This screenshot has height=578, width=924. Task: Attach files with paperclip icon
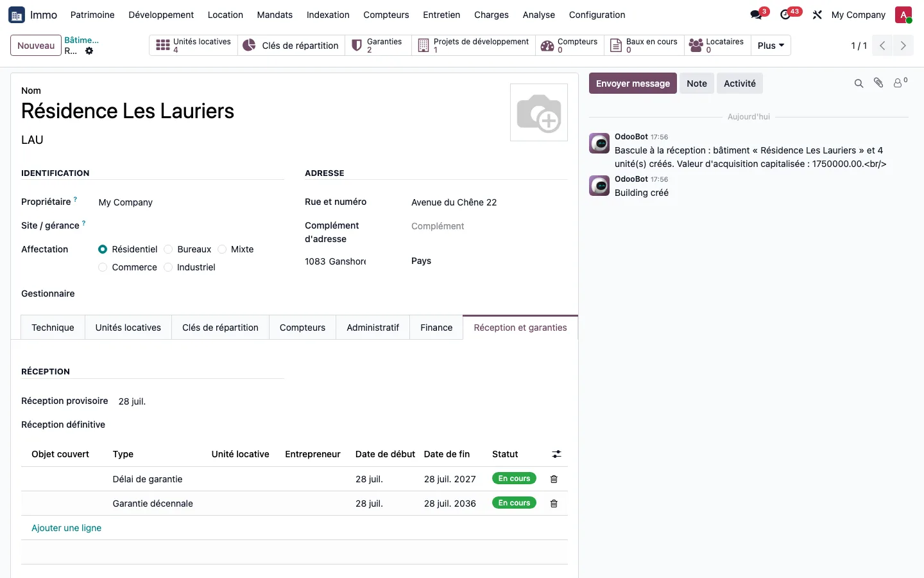click(878, 83)
